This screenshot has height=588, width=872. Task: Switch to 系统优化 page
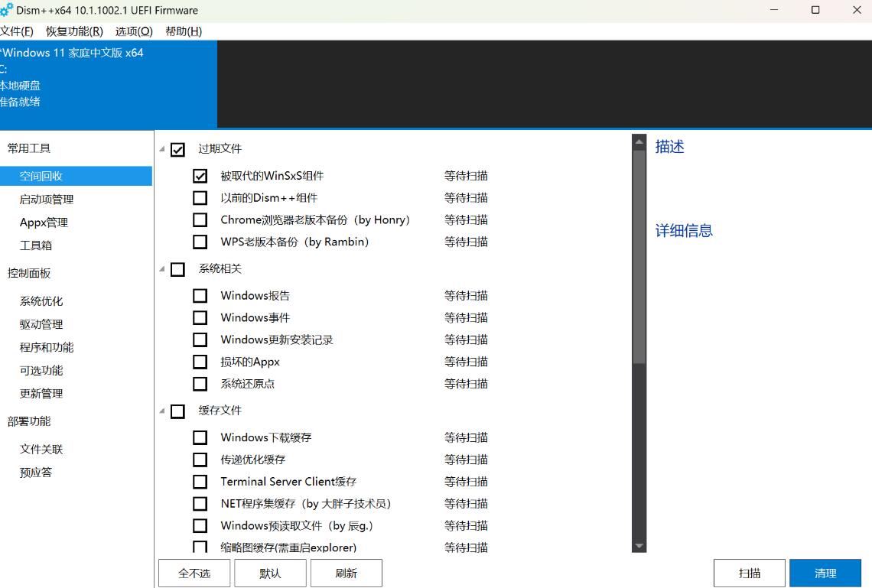[41, 301]
